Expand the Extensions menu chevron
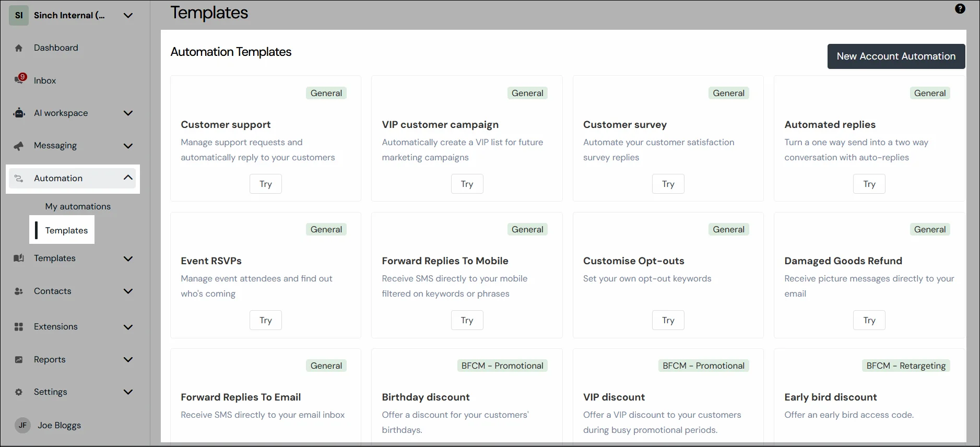This screenshot has height=447, width=980. click(x=128, y=327)
